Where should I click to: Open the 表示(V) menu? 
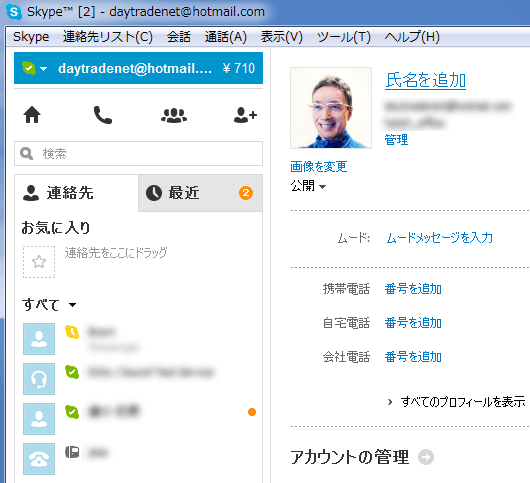tap(282, 37)
